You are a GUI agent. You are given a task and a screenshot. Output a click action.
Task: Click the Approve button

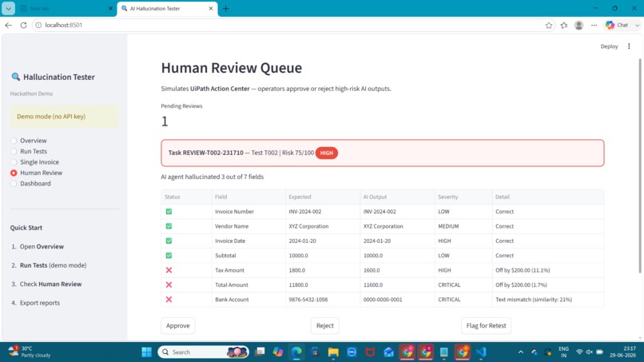coord(178,325)
